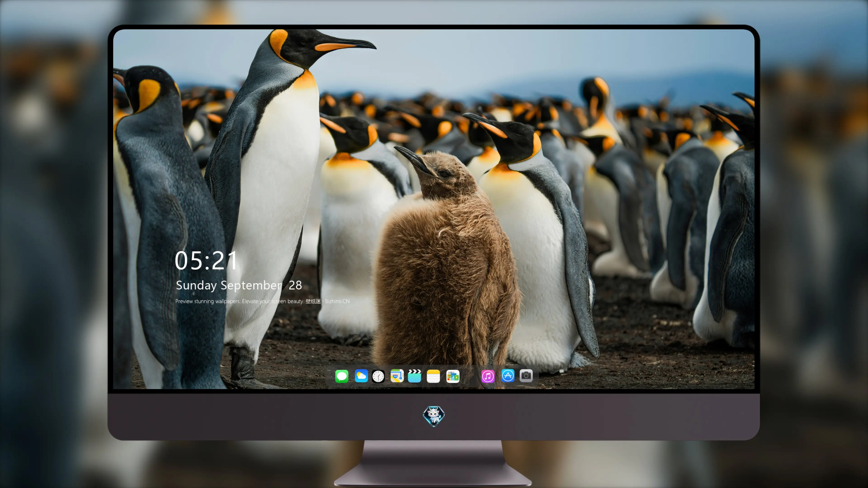Launch the pink iTunes Store app
The image size is (868, 488).
coord(488,376)
